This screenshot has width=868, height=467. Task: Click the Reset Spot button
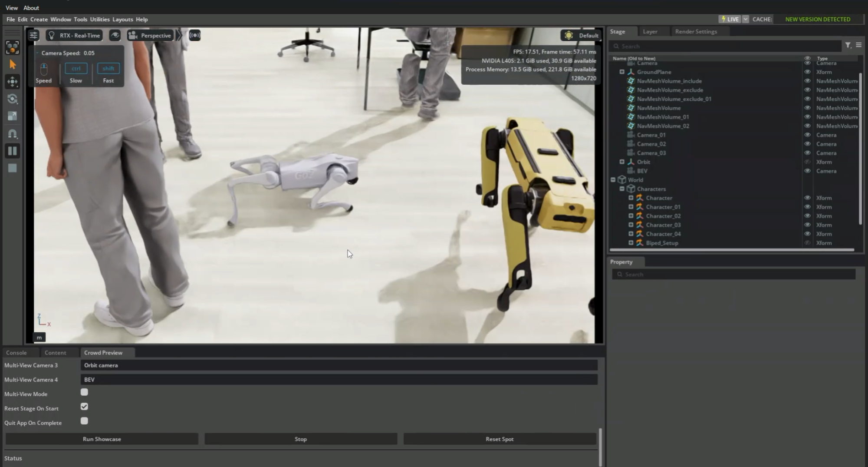click(x=500, y=439)
